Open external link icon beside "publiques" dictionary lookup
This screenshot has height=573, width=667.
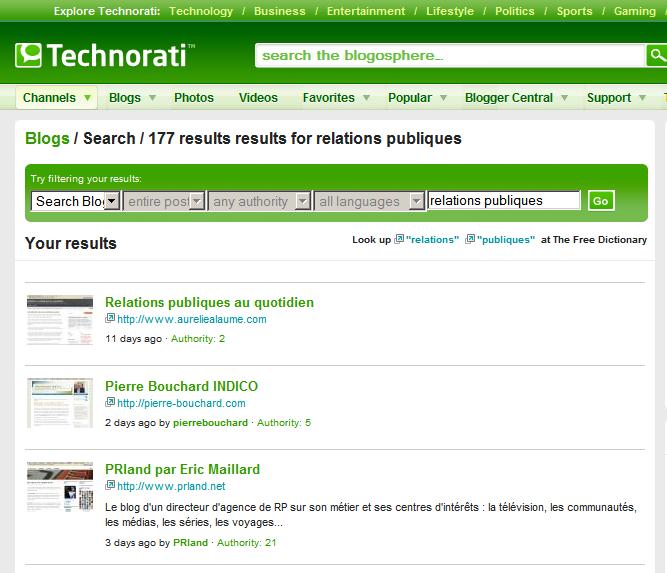pyautogui.click(x=470, y=239)
